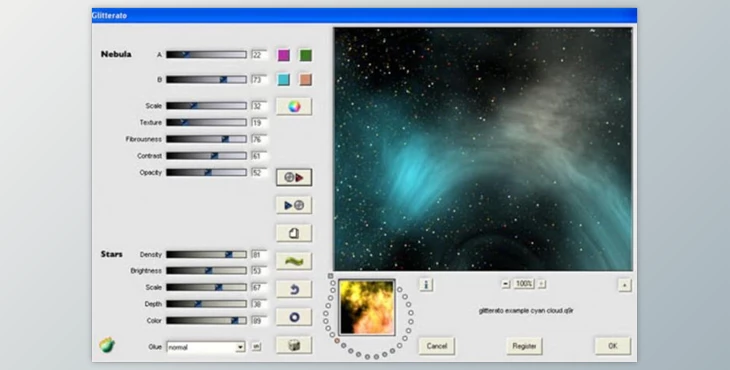Adjust the Fibrousness slider
Image resolution: width=730 pixels, height=370 pixels.
(206, 139)
